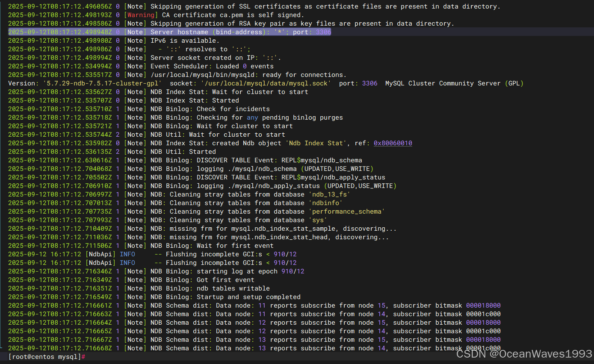Click 'NDB Util: Wait for cluster to start'
This screenshot has width=594, height=364.
pyautogui.click(x=218, y=135)
